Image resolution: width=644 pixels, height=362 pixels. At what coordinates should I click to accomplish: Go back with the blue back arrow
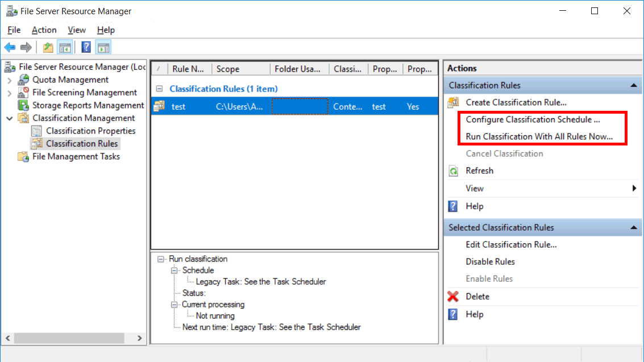tap(10, 48)
